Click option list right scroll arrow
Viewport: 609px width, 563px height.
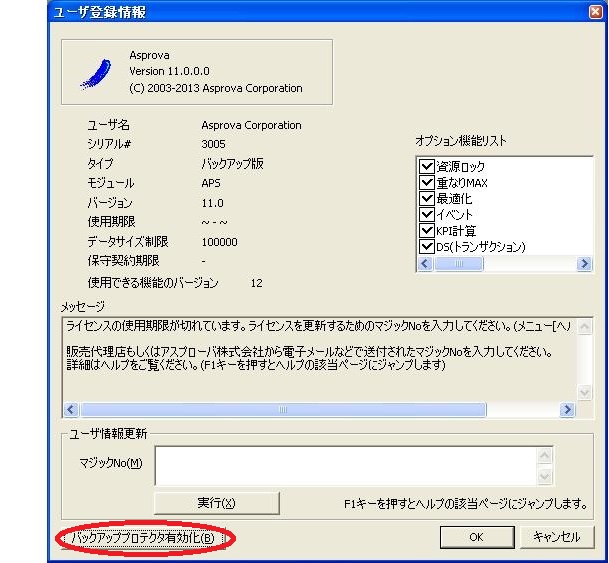[x=584, y=264]
